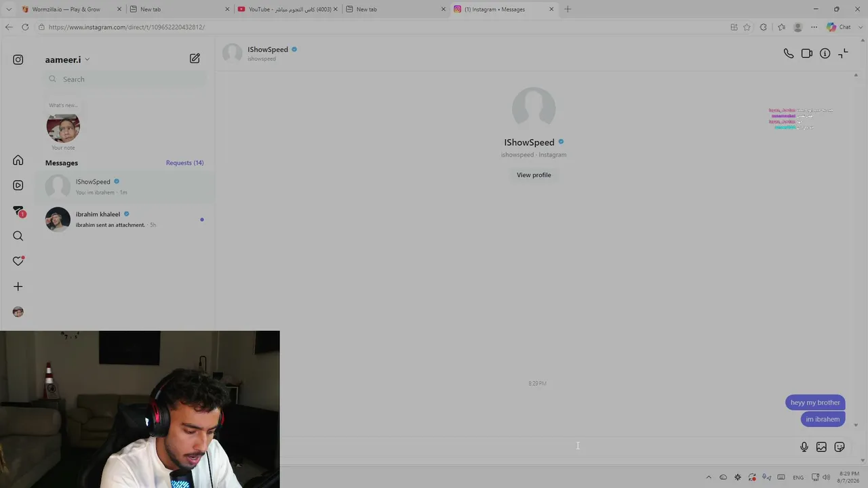868x488 pixels.
Task: Open the Your note avatar
Action: click(x=63, y=127)
